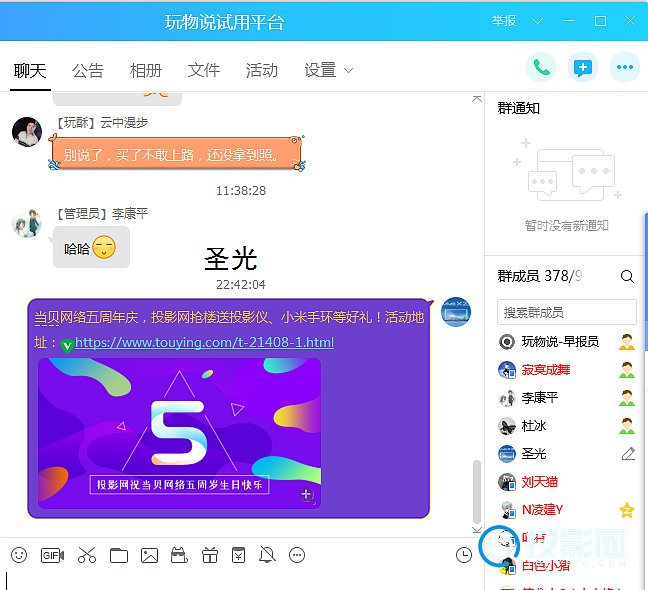Viewport: 648px width, 590px height.
Task: Open title bar dropdown chevron next to 举报
Action: (x=537, y=21)
